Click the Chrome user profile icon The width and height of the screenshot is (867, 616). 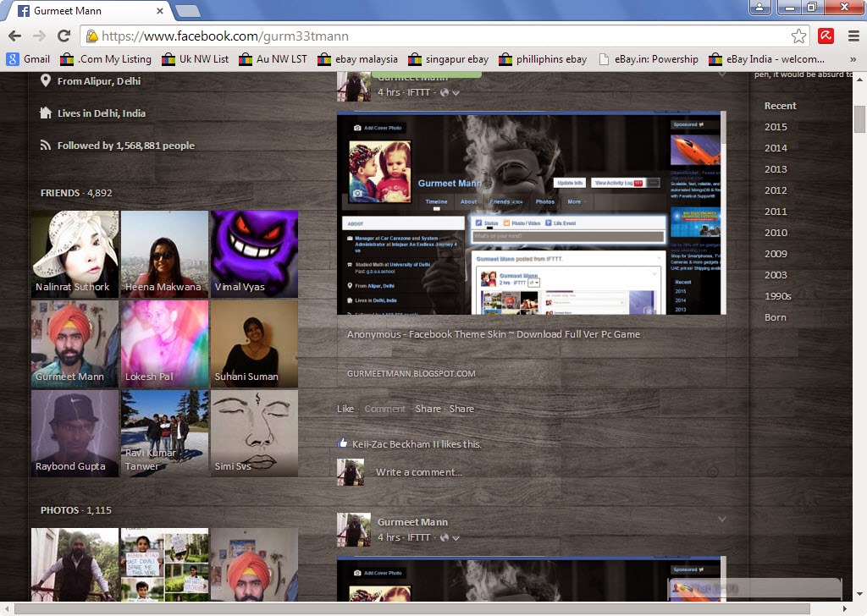tap(760, 7)
